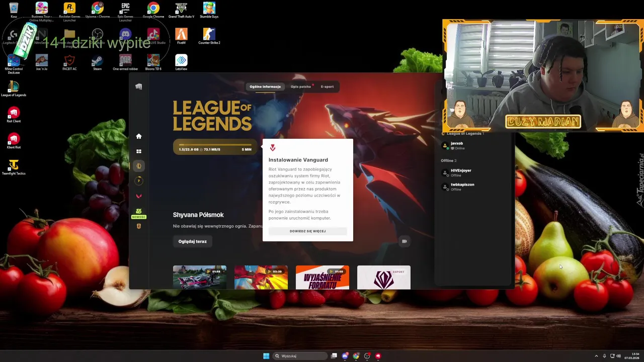This screenshot has height=362, width=644.
Task: Switch to the Ogólne informacje tab
Action: coord(265,86)
